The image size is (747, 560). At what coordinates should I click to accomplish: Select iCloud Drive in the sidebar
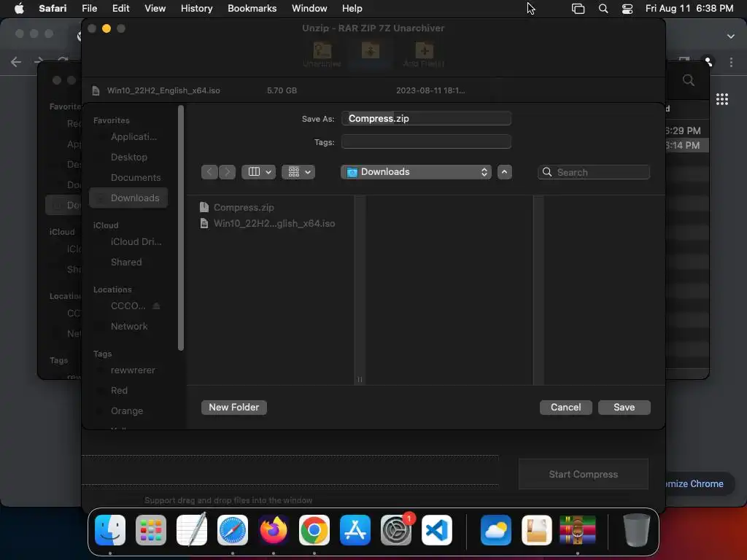128,242
